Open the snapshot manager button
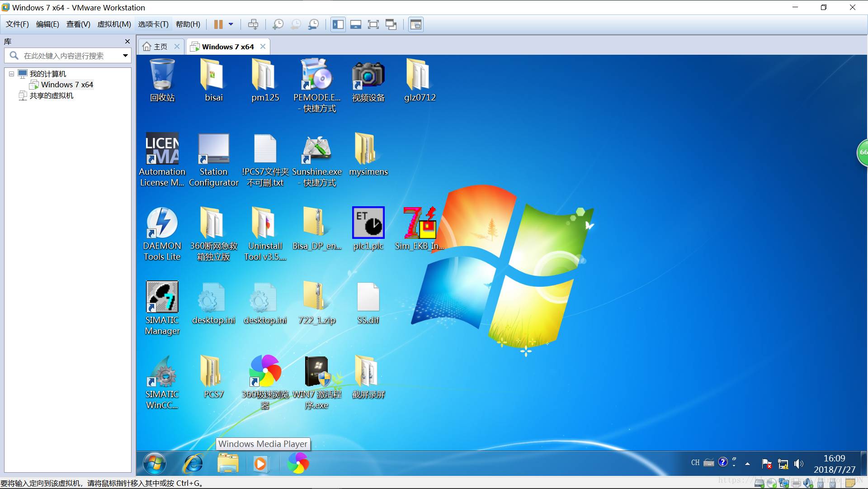868x489 pixels. tap(313, 24)
